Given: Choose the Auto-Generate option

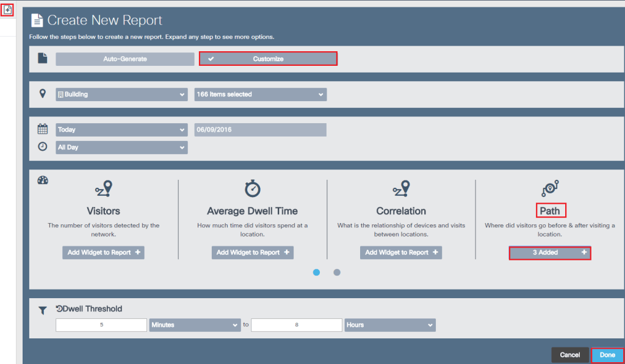Looking at the screenshot, I should tap(125, 59).
